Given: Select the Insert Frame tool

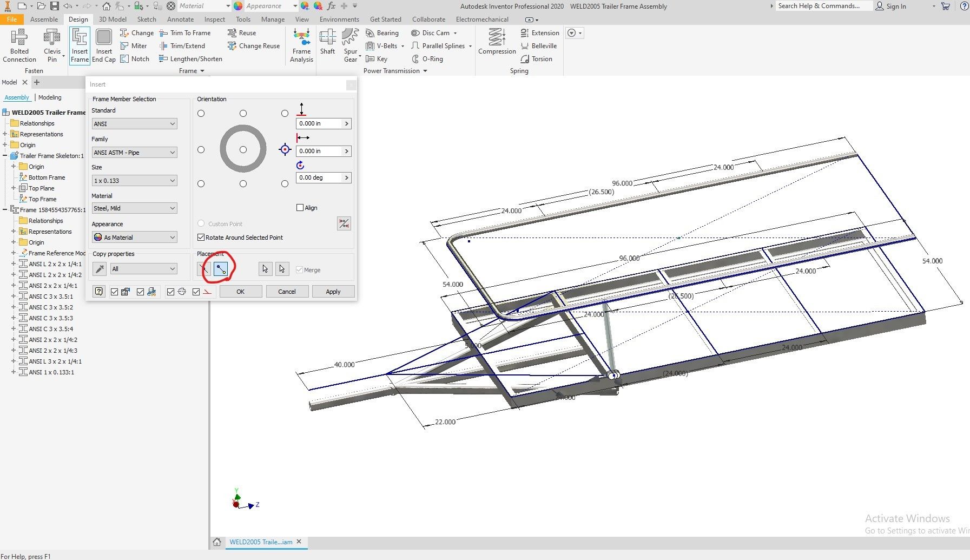Looking at the screenshot, I should [x=79, y=45].
